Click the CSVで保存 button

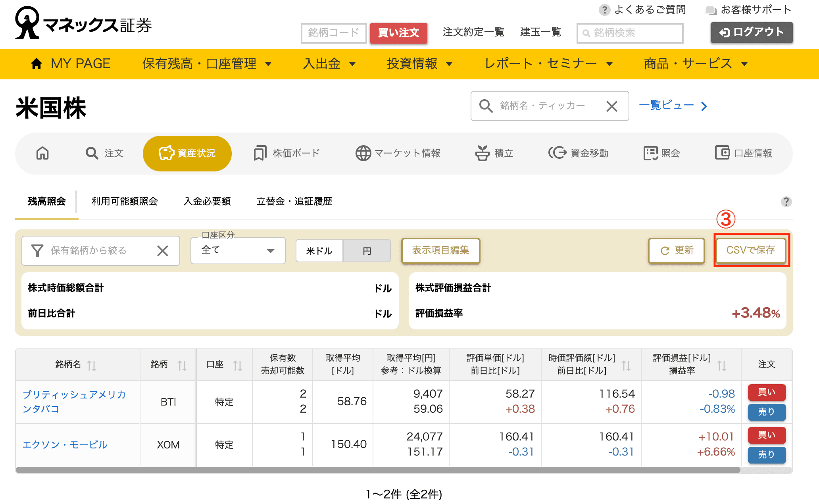tap(751, 250)
